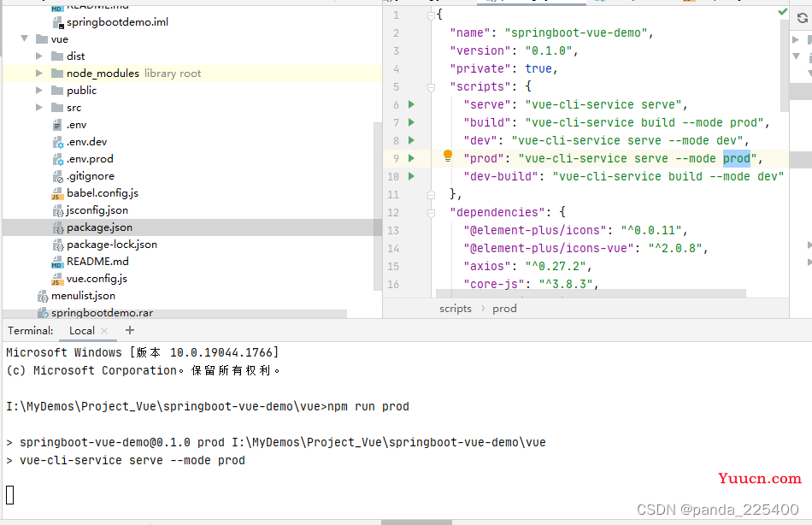Image resolution: width=812 pixels, height=525 pixels.
Task: Run the "build" script gutter arrow
Action: click(x=411, y=122)
